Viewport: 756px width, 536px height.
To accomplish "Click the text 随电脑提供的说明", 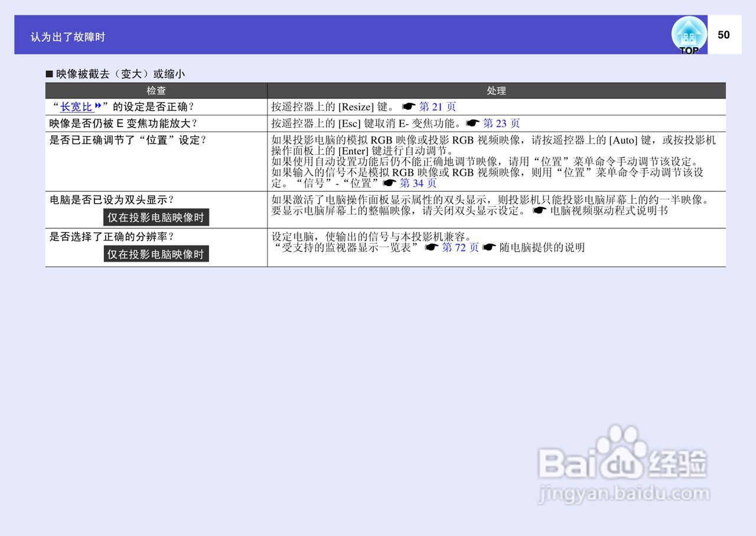I will tap(542, 247).
